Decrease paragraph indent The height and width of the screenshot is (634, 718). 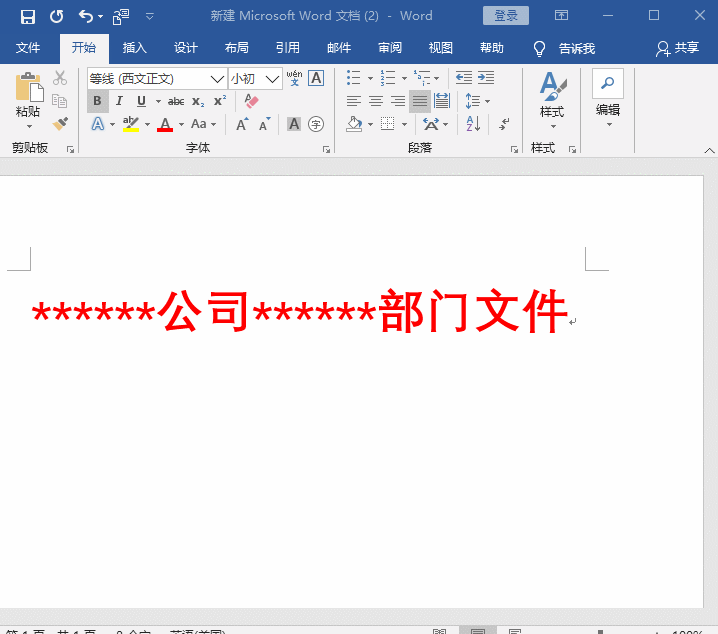pyautogui.click(x=463, y=78)
